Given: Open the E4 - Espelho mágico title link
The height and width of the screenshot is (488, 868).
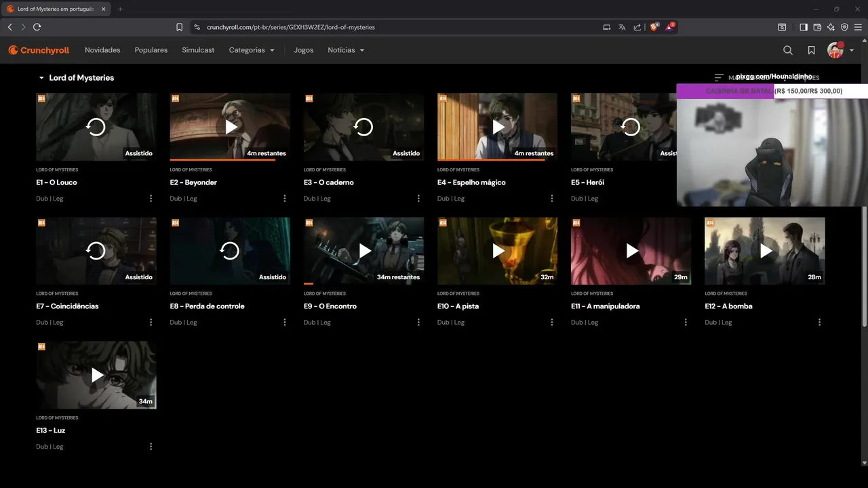Looking at the screenshot, I should 471,182.
